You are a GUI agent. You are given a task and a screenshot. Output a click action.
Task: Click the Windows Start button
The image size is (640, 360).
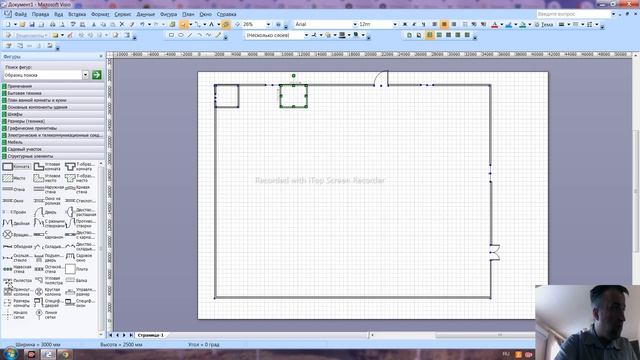click(x=10, y=354)
